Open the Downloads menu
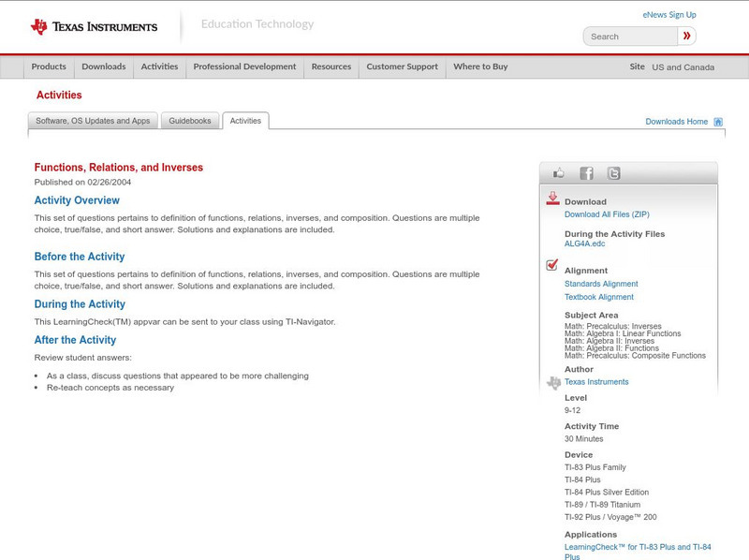The height and width of the screenshot is (560, 749). point(104,66)
